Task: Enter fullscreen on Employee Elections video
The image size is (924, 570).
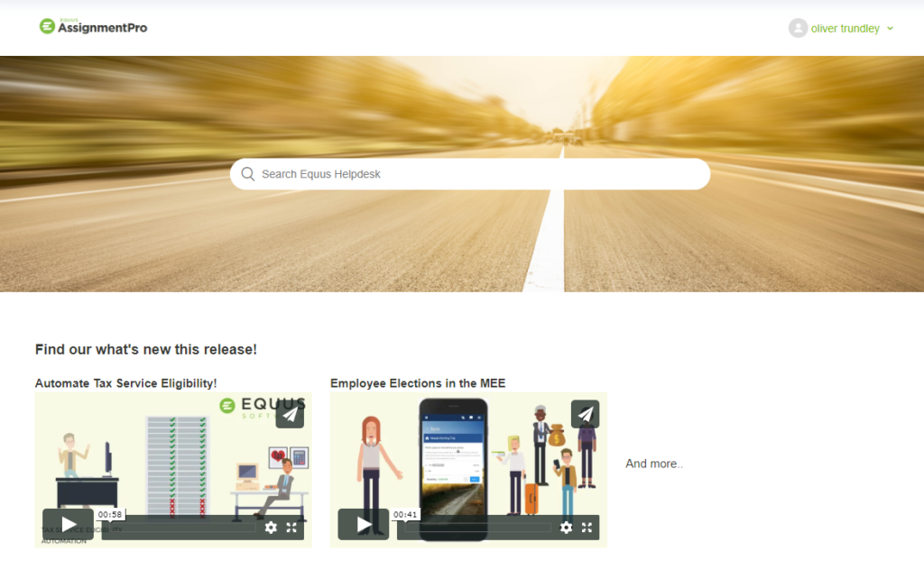Action: [x=587, y=528]
